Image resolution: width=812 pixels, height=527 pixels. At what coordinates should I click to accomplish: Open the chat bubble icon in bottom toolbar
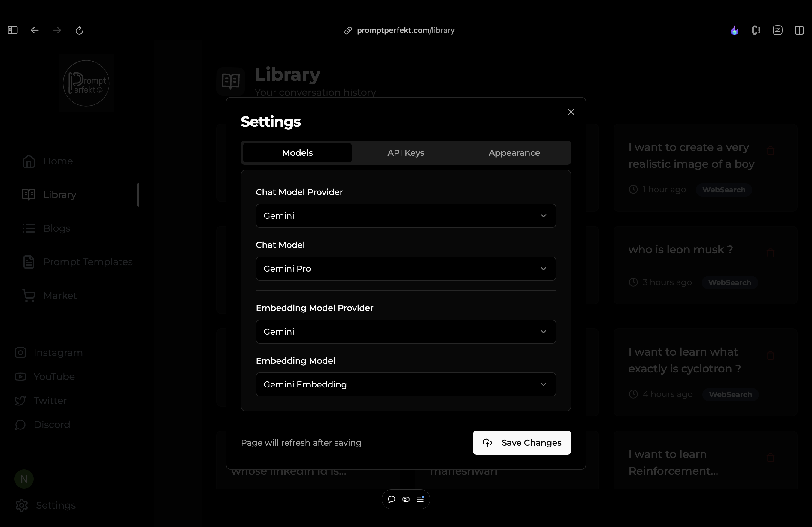coord(391,499)
